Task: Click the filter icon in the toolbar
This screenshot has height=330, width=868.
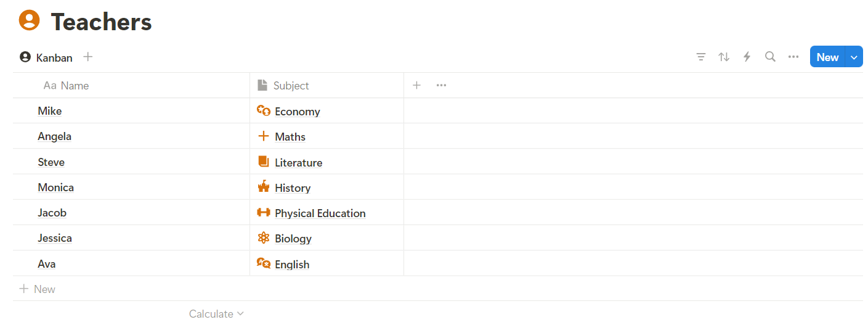Action: 700,57
